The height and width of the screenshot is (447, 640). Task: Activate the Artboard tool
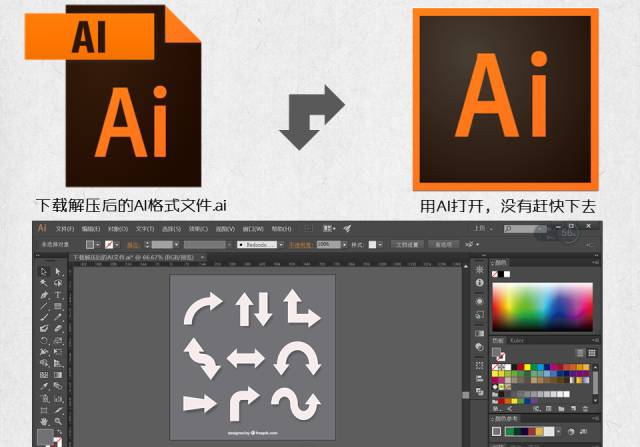pyautogui.click(x=44, y=409)
